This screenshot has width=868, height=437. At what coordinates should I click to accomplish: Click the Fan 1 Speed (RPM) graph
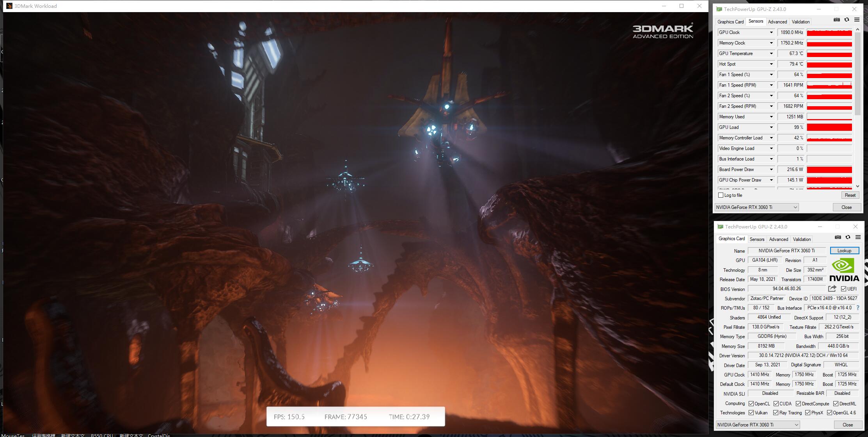coord(829,85)
